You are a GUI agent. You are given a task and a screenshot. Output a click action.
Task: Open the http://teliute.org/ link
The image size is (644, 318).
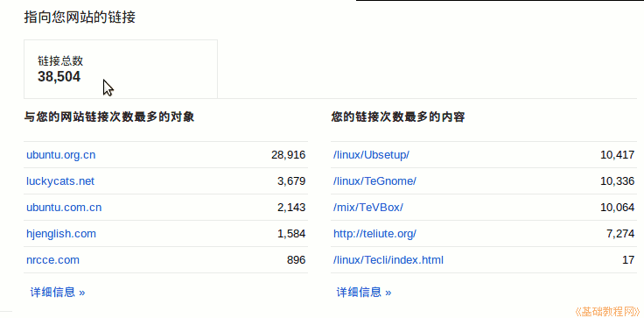(375, 234)
